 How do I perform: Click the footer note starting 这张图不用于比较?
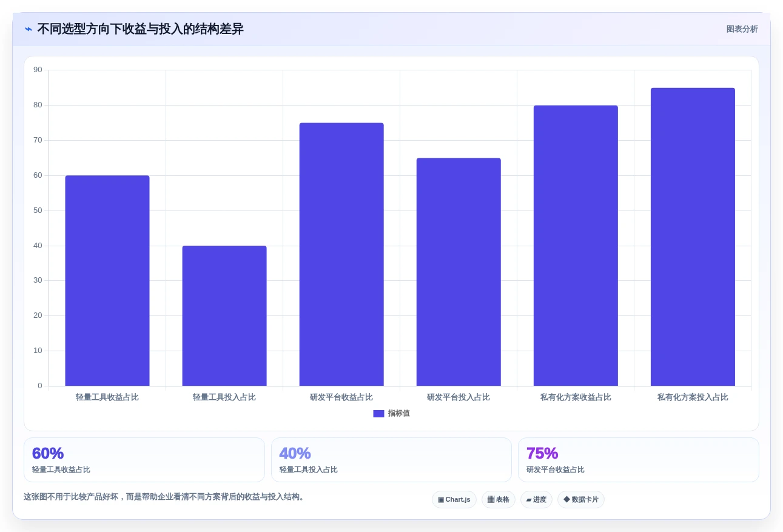(164, 497)
